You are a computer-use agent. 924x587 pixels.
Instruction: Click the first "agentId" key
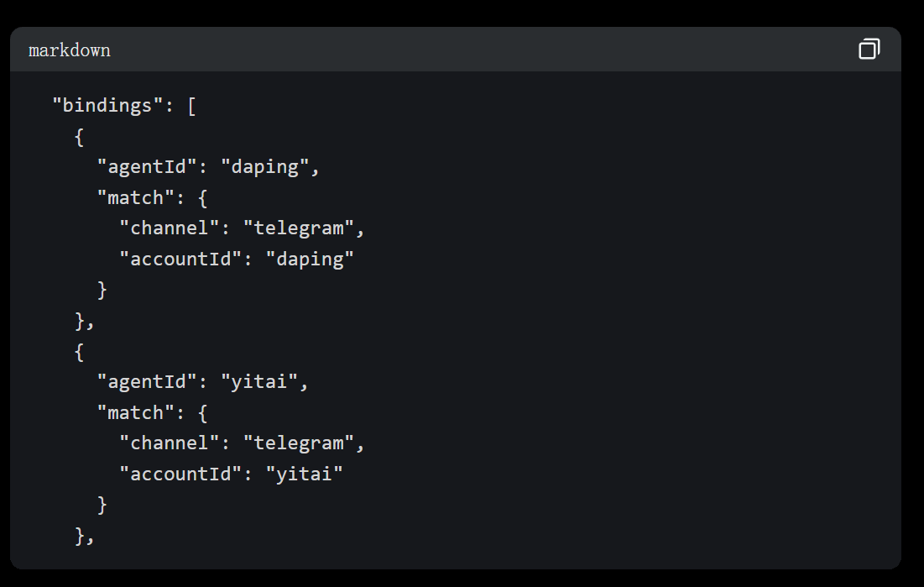coord(147,166)
